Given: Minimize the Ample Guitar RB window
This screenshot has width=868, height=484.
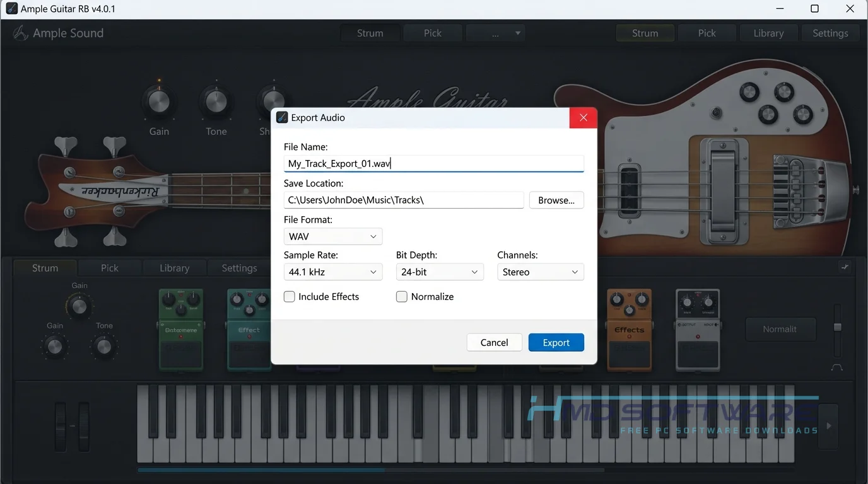Looking at the screenshot, I should click(x=780, y=9).
